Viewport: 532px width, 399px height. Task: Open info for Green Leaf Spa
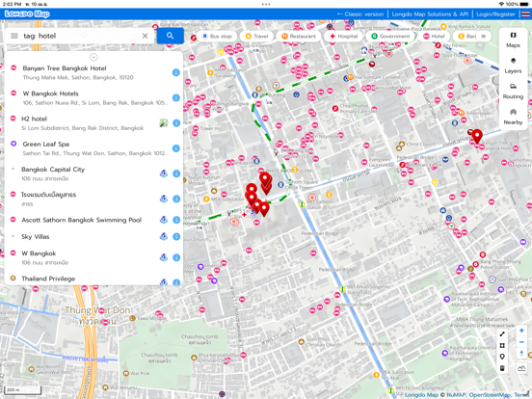tap(176, 148)
